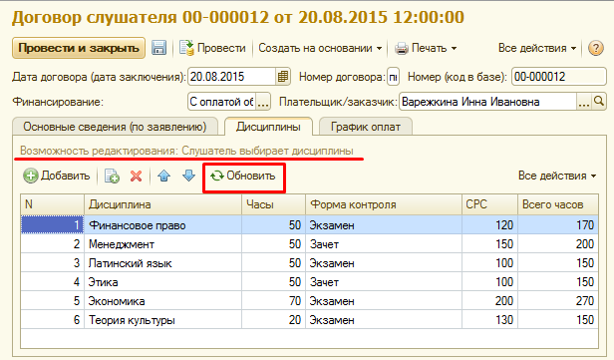Screen dimensions: 614x360
Task: Copy row with the duplicate document icon
Action: coord(112,176)
